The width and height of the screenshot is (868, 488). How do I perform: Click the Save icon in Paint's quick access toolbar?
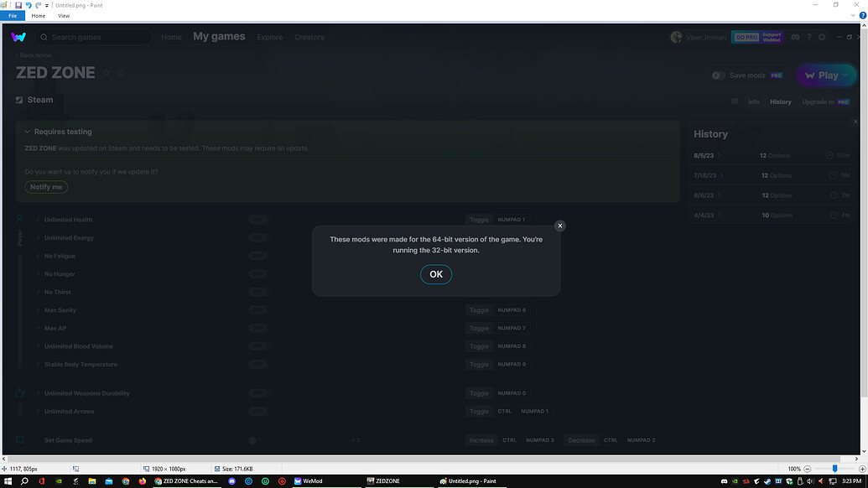tap(18, 5)
